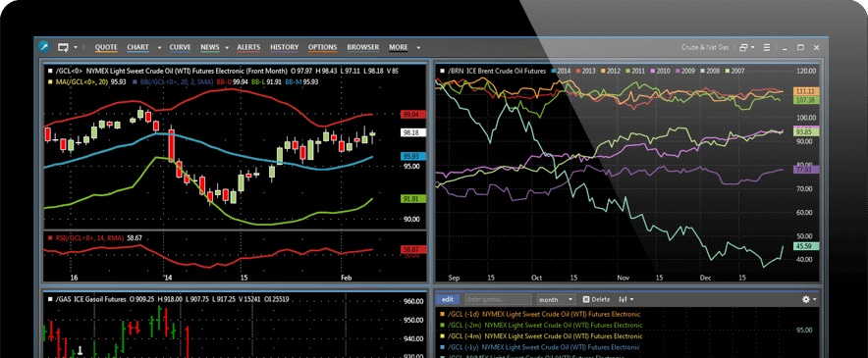Click the green /GCL (-2m) swatch
Viewport: 868px width, 358px height.
tap(442, 326)
